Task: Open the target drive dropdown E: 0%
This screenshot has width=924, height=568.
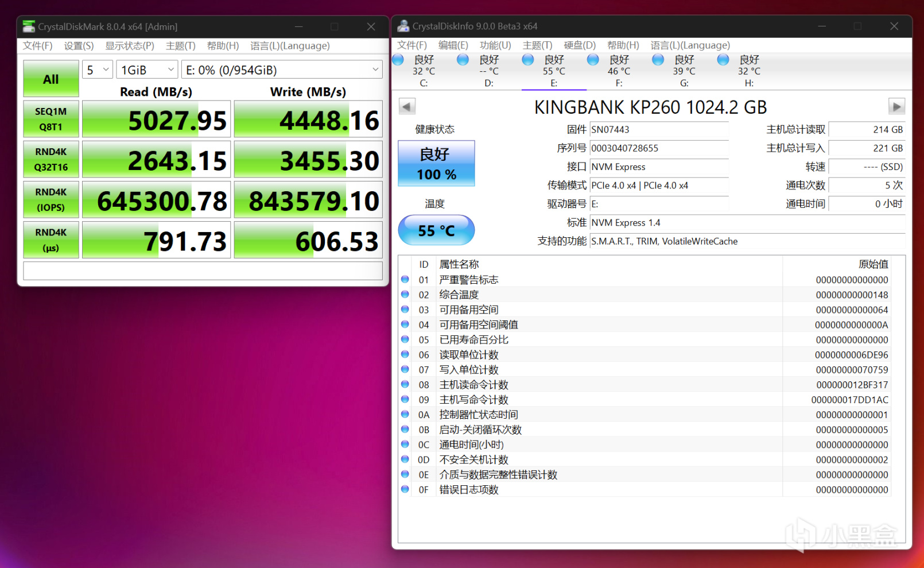Action: click(x=282, y=70)
